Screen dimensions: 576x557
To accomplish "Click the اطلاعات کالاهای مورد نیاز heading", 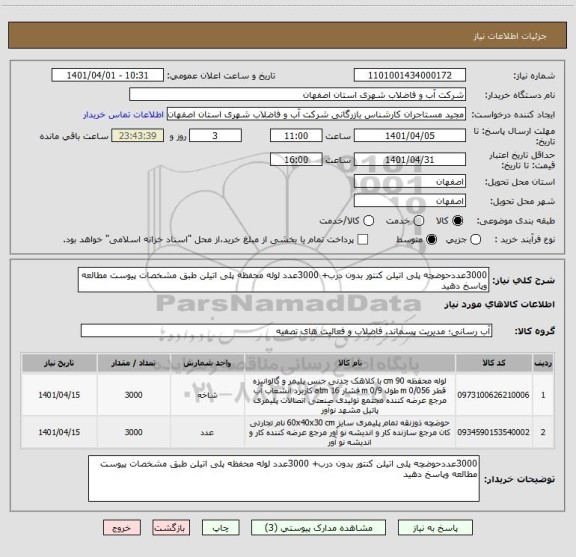I will click(500, 304).
